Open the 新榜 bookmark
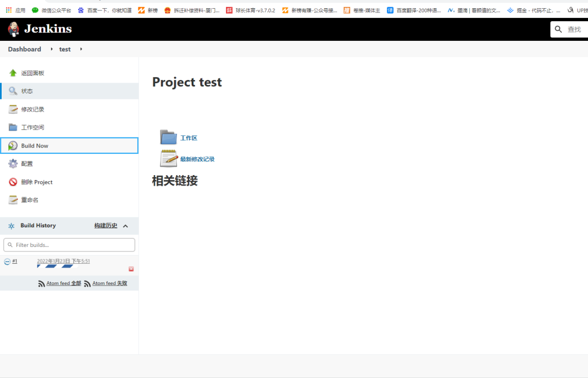This screenshot has height=378, width=588. click(148, 10)
